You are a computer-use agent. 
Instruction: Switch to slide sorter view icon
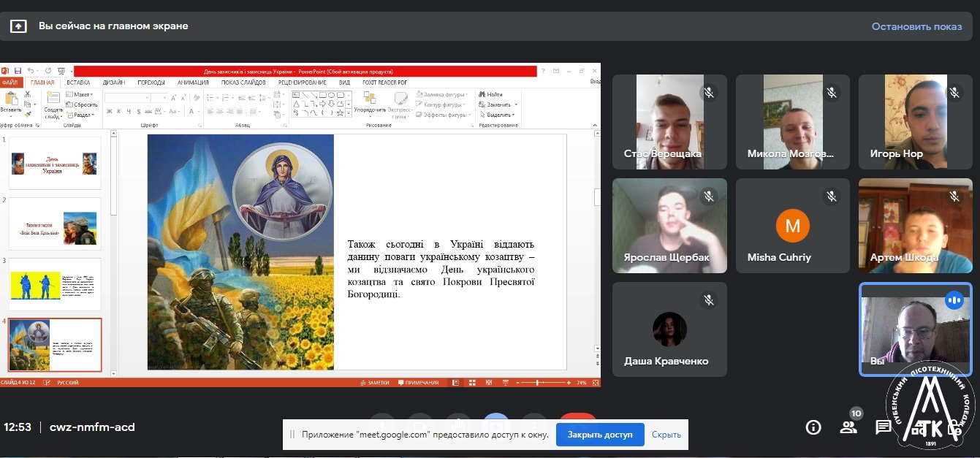click(472, 383)
